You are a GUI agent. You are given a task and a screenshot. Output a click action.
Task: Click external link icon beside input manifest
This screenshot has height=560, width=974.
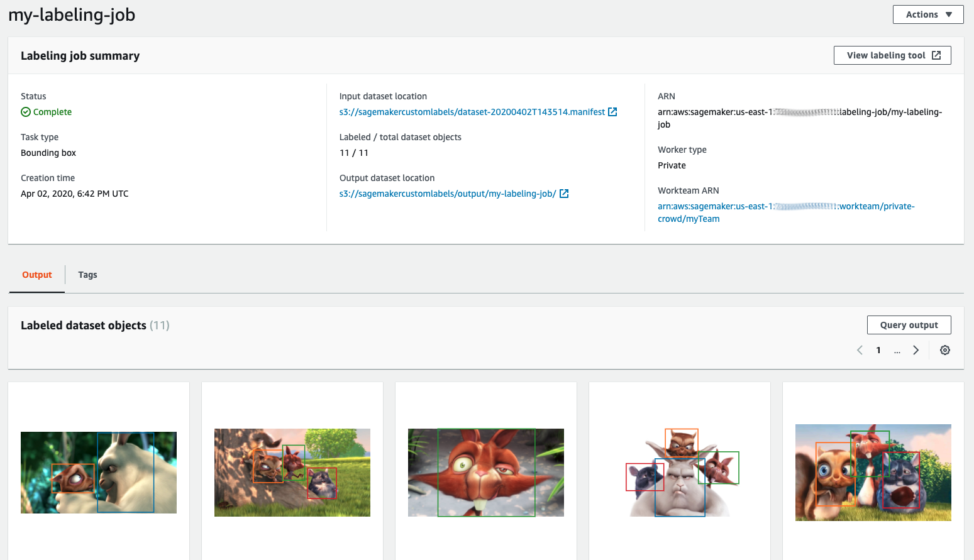pyautogui.click(x=612, y=112)
